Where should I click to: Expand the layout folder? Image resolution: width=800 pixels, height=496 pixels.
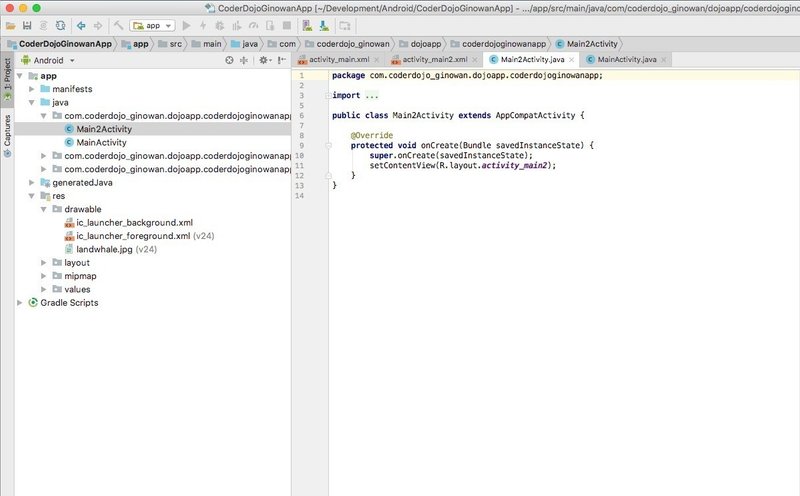pos(44,263)
